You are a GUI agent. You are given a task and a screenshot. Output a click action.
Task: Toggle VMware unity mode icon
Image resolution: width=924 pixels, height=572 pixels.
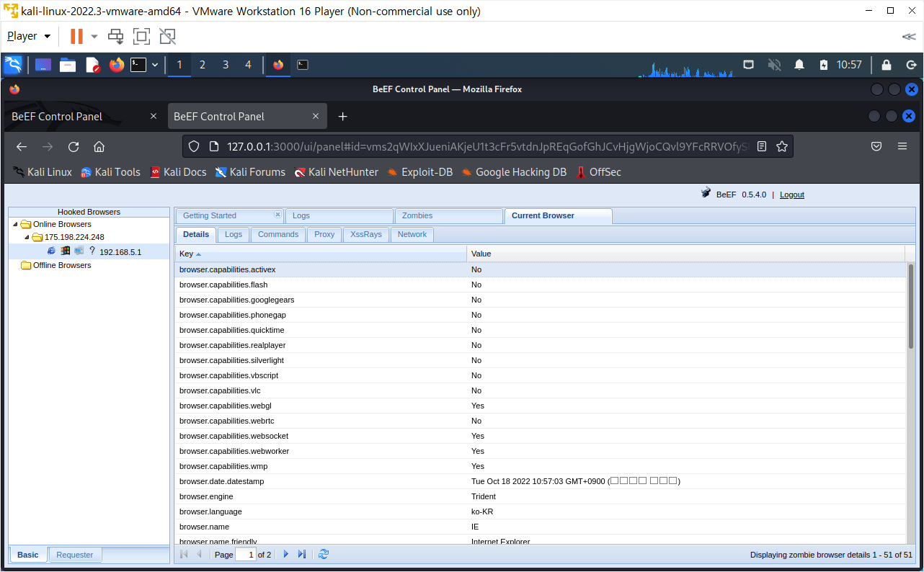tap(167, 36)
